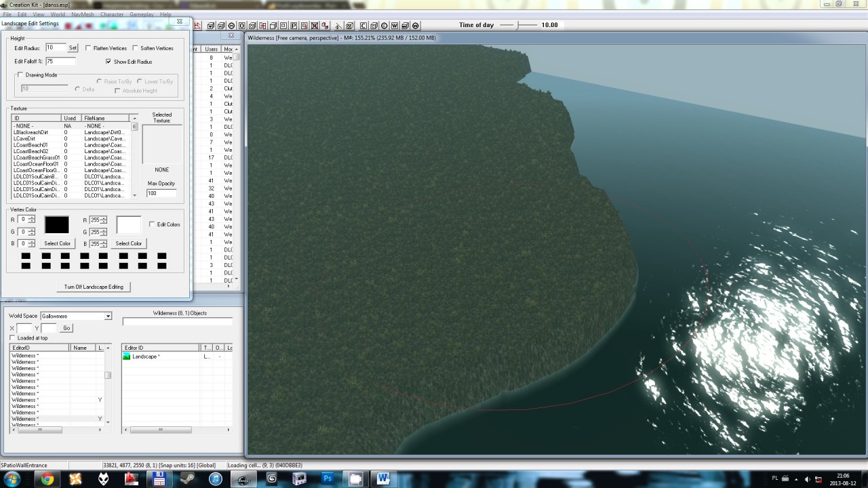Open the NavMesh menu

point(82,14)
